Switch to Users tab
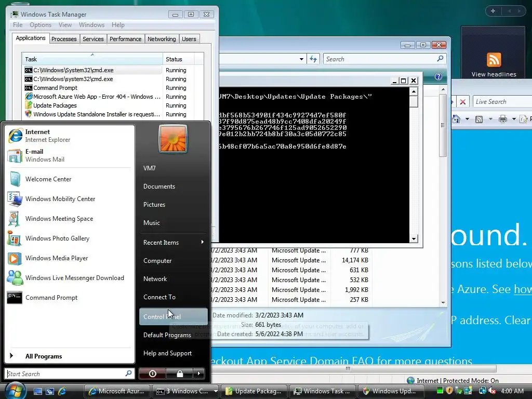The height and width of the screenshot is (399, 532). point(189,39)
